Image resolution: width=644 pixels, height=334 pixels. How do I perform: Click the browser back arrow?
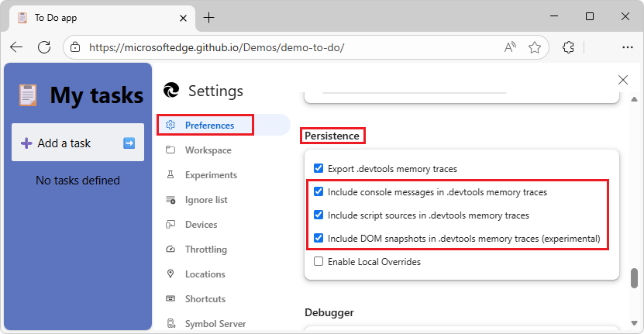(16, 47)
